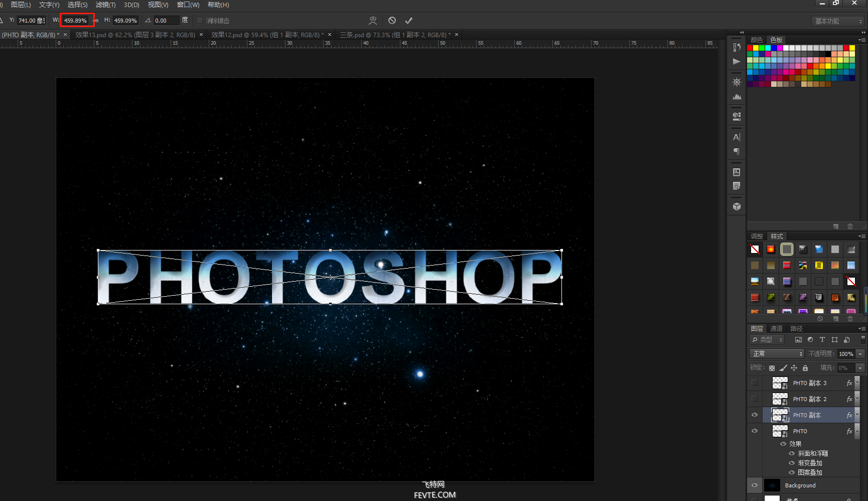The image size is (868, 501).
Task: Hide the 效果 effects group eye
Action: tap(783, 444)
